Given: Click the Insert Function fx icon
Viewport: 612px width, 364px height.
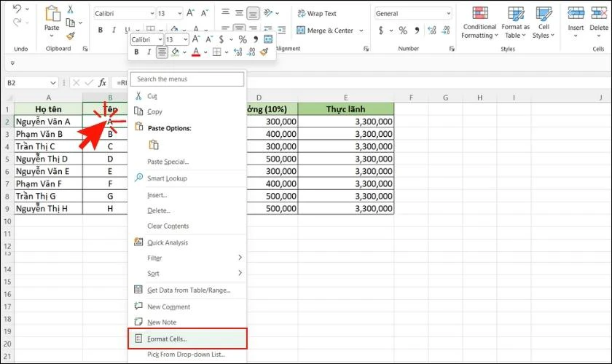Looking at the screenshot, I should pos(102,82).
